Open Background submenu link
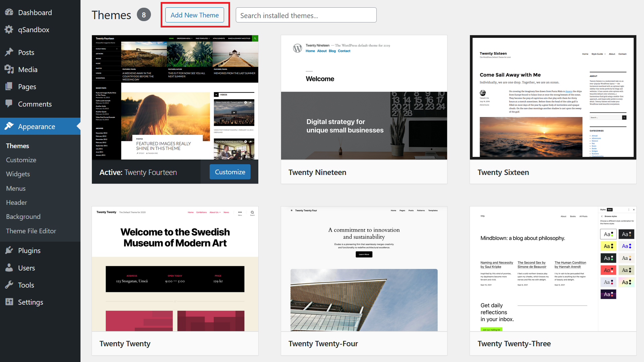644x362 pixels. pyautogui.click(x=23, y=217)
